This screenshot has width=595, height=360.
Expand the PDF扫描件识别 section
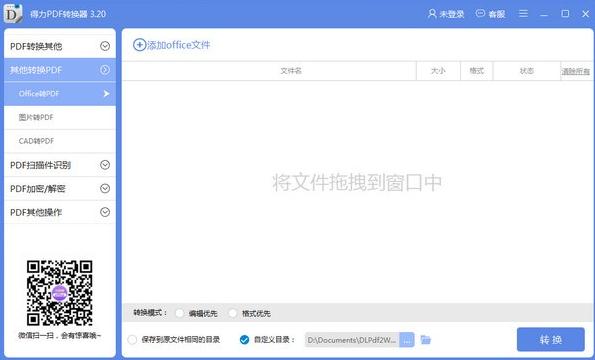coord(60,165)
